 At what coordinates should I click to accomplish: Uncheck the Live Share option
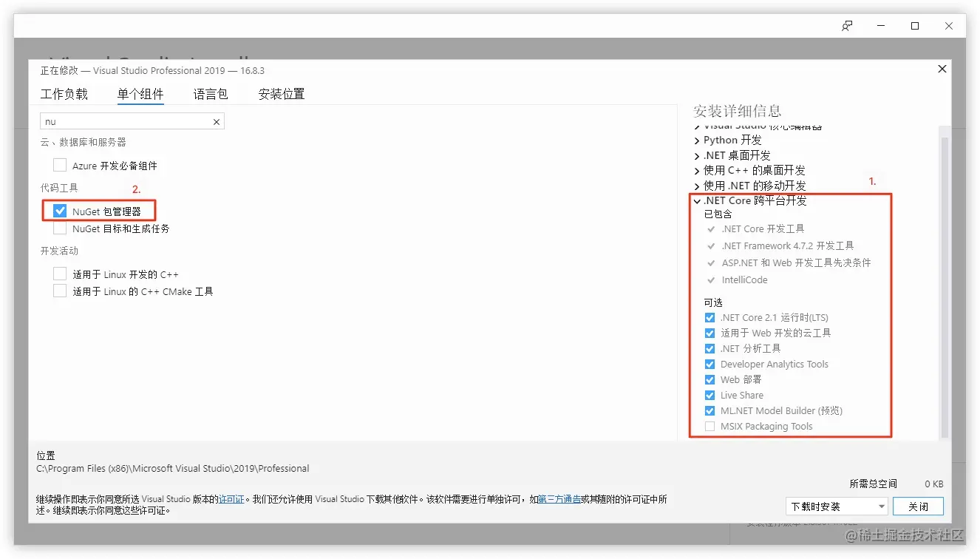pyautogui.click(x=710, y=396)
